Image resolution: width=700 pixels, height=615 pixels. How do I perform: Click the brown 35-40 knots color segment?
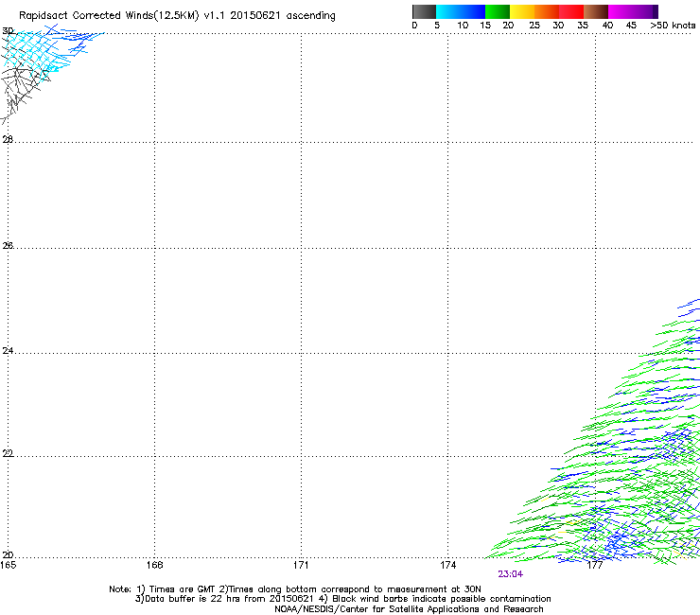596,11
